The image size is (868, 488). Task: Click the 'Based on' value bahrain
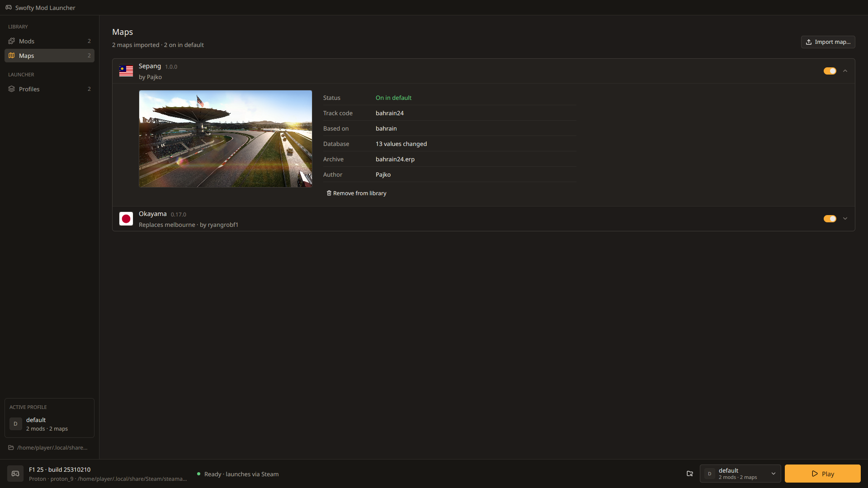tap(386, 128)
